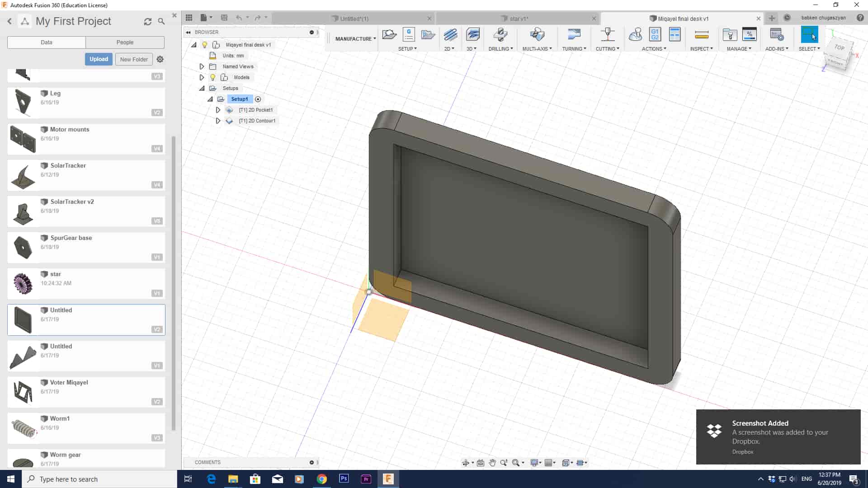Click the Simulate icon in Actions
The image size is (868, 488).
point(635,35)
